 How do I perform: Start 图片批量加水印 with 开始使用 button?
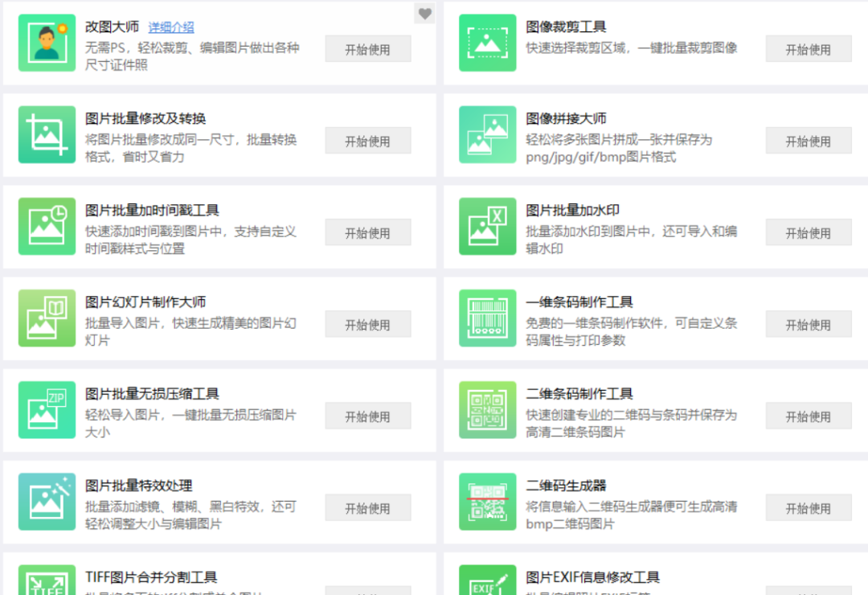point(808,232)
